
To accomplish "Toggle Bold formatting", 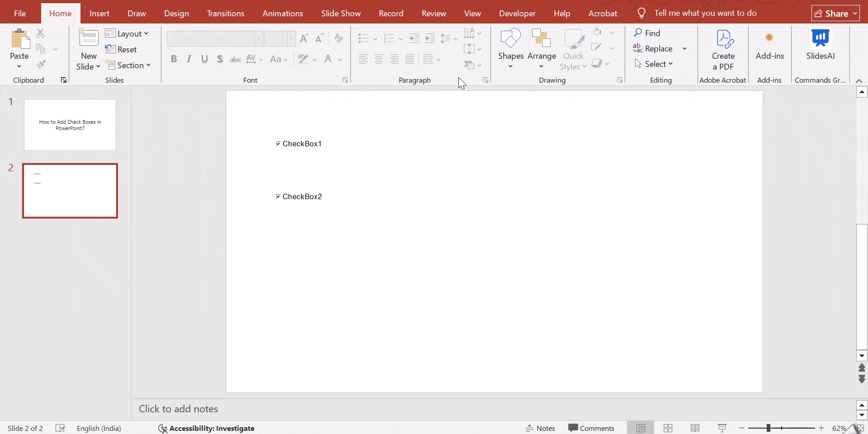I will click(174, 59).
